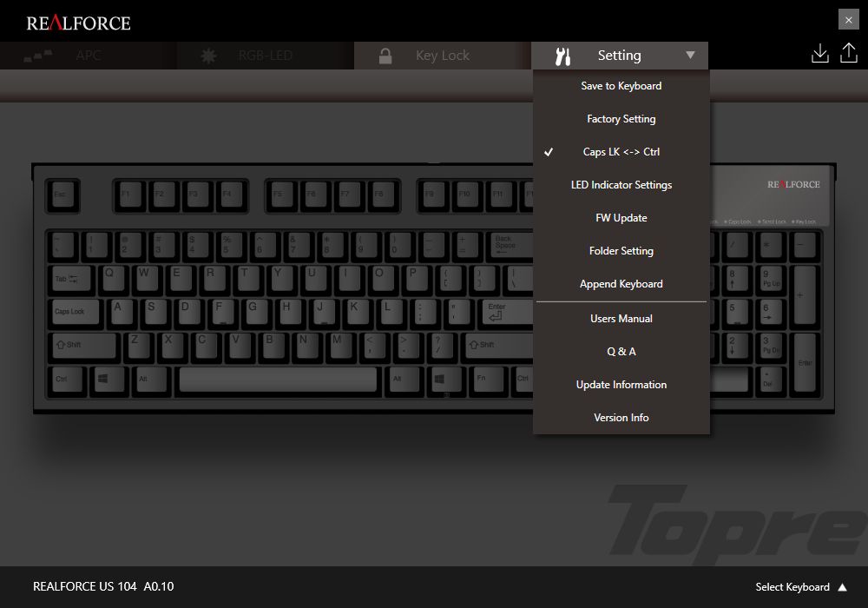Click the padlock icon on Key Lock tab
The image size is (868, 608).
(385, 56)
